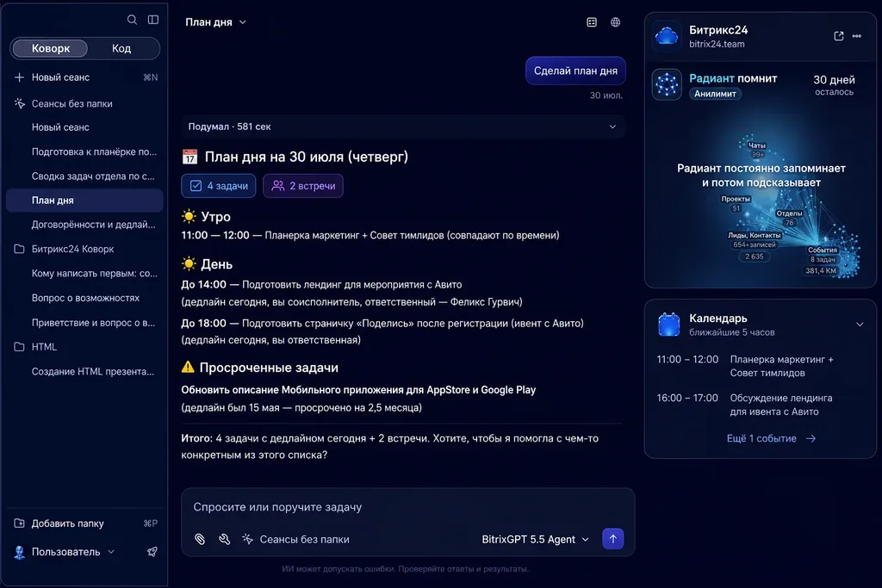Open Сводка задач отдела session
Viewport: 882px width, 588px height.
coord(84,176)
